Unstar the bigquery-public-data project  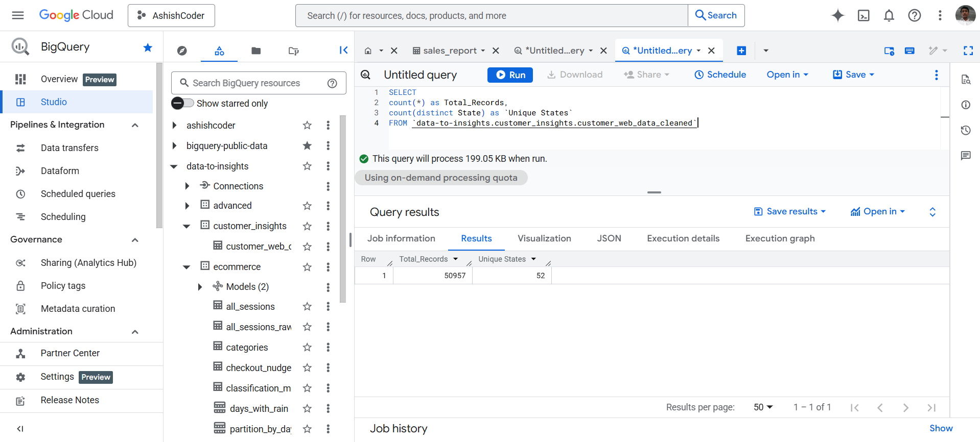point(307,146)
